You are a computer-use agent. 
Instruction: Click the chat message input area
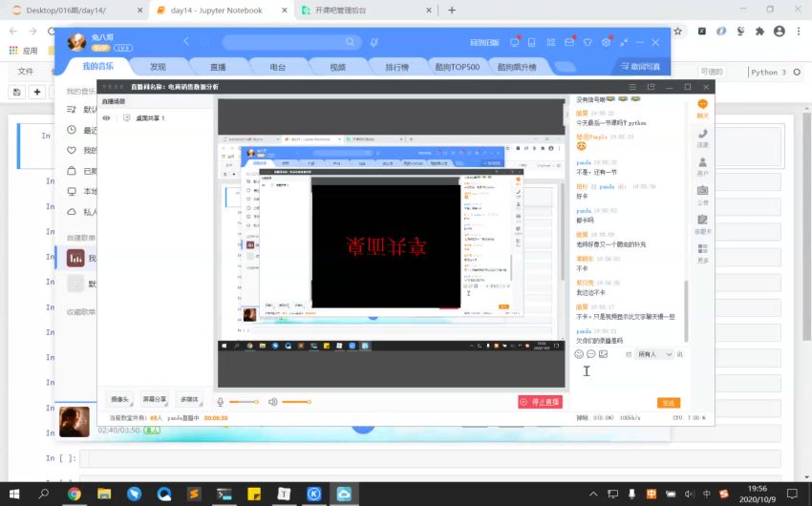(x=628, y=378)
